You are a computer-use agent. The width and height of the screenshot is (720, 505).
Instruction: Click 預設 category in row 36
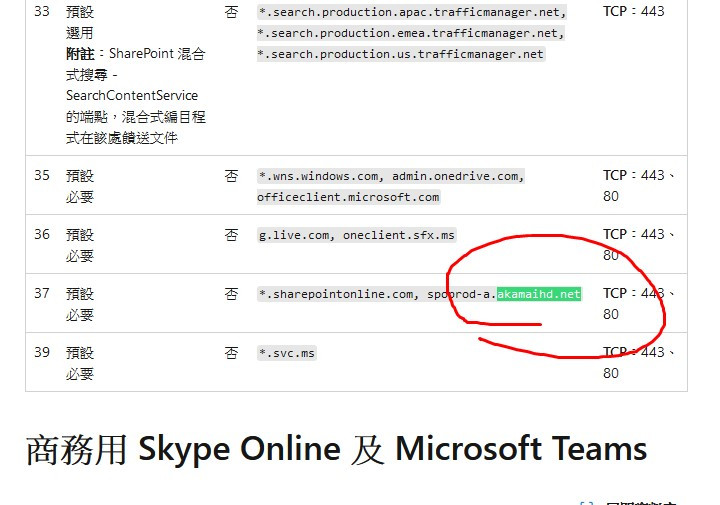80,235
